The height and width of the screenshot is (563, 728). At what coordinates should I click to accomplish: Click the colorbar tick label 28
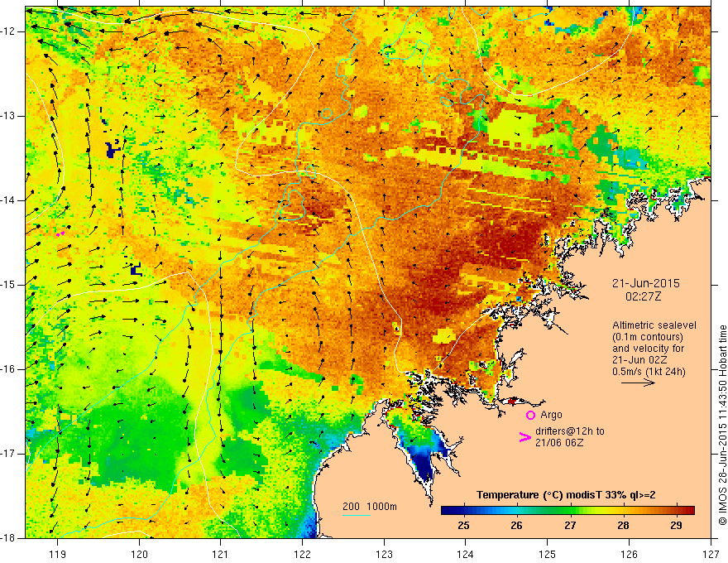[x=623, y=526]
